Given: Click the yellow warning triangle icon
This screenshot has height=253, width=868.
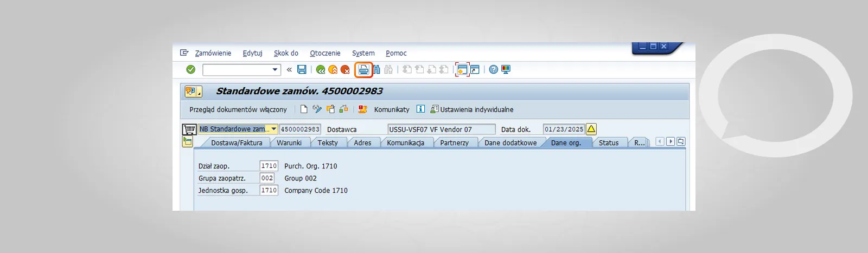Looking at the screenshot, I should point(591,129).
